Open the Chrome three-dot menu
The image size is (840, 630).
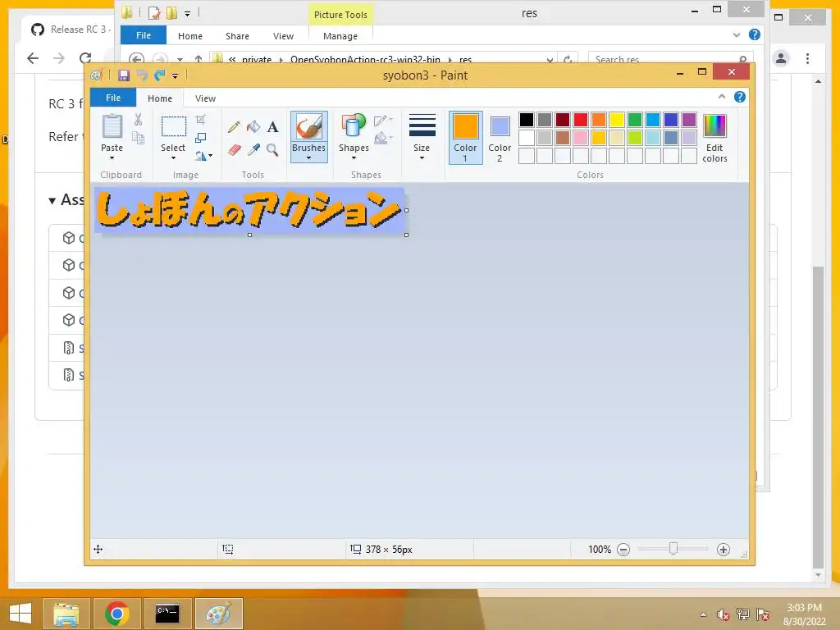pos(807,58)
